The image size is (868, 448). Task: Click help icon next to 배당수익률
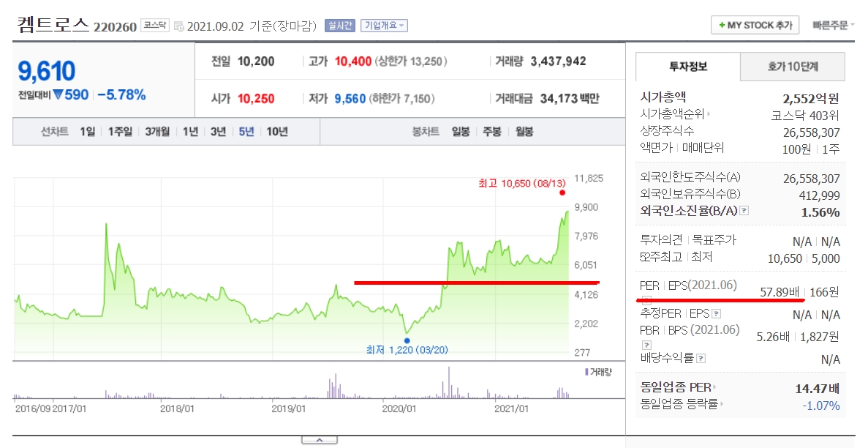pyautogui.click(x=701, y=358)
